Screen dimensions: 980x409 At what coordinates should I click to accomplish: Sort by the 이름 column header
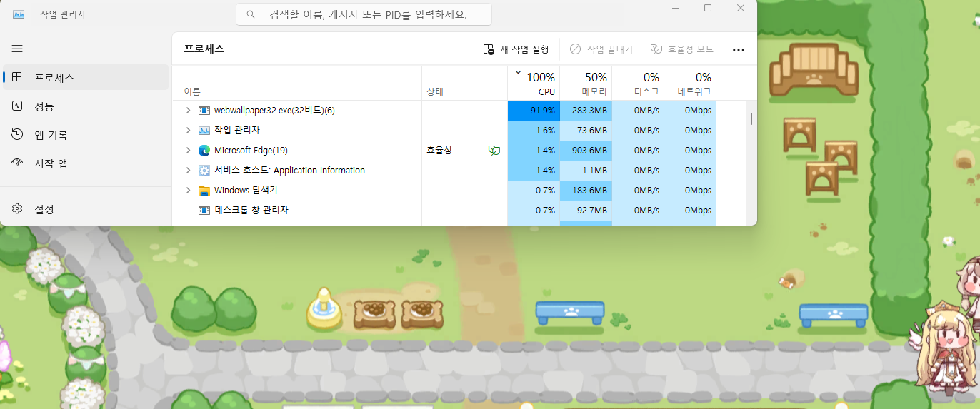(296, 84)
